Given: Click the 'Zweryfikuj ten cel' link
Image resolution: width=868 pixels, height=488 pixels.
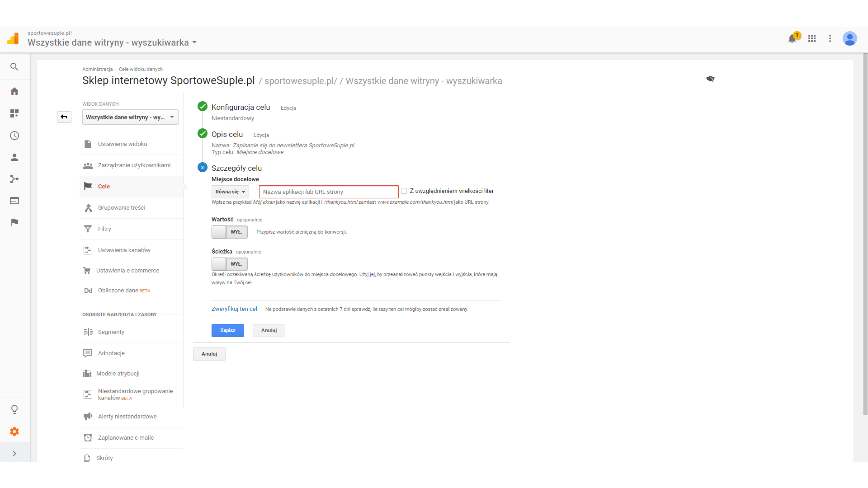Looking at the screenshot, I should pos(234,309).
